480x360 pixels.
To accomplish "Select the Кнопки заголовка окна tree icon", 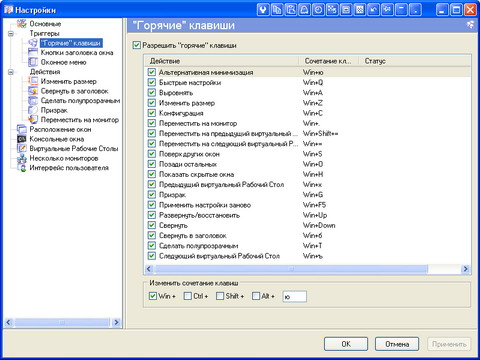I will [33, 52].
